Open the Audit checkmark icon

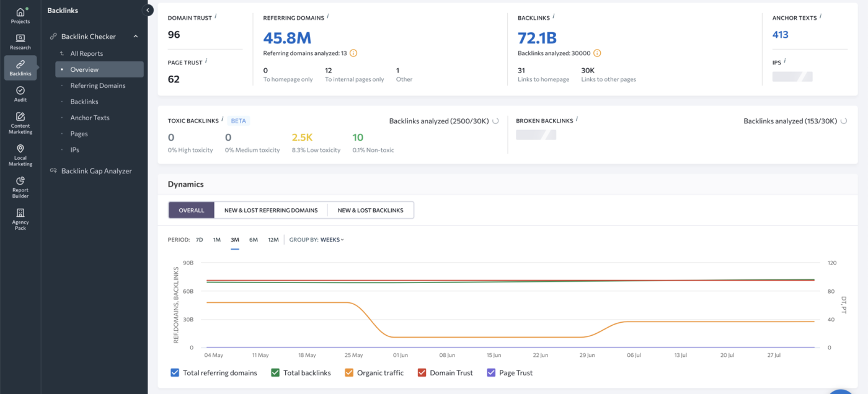pyautogui.click(x=20, y=90)
